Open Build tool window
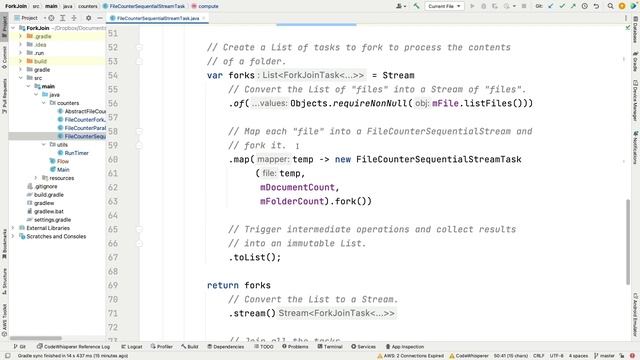The height and width of the screenshot is (360, 640). (190, 347)
